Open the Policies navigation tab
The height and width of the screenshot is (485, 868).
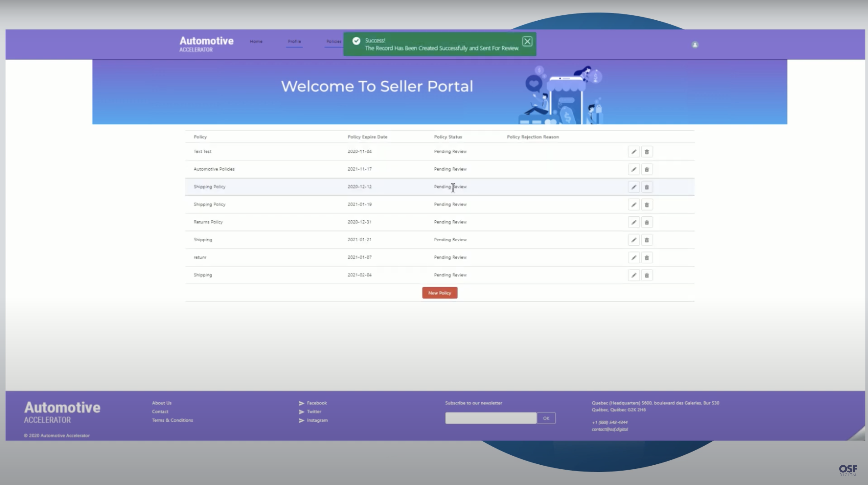point(333,41)
